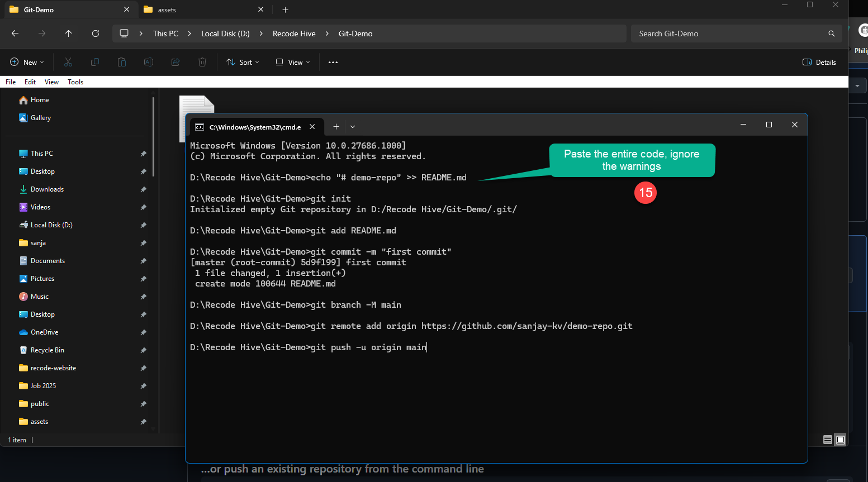
Task: Click the Paste icon on the toolbar
Action: coord(122,62)
